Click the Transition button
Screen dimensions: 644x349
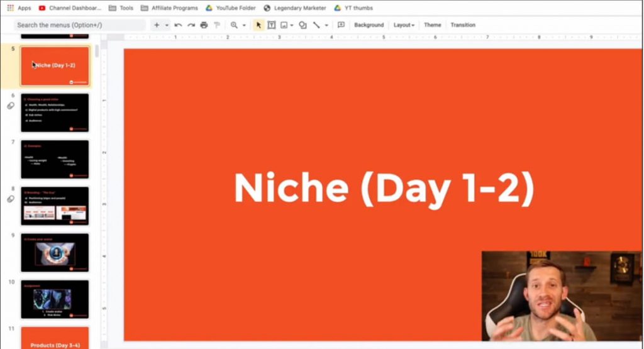pos(463,25)
